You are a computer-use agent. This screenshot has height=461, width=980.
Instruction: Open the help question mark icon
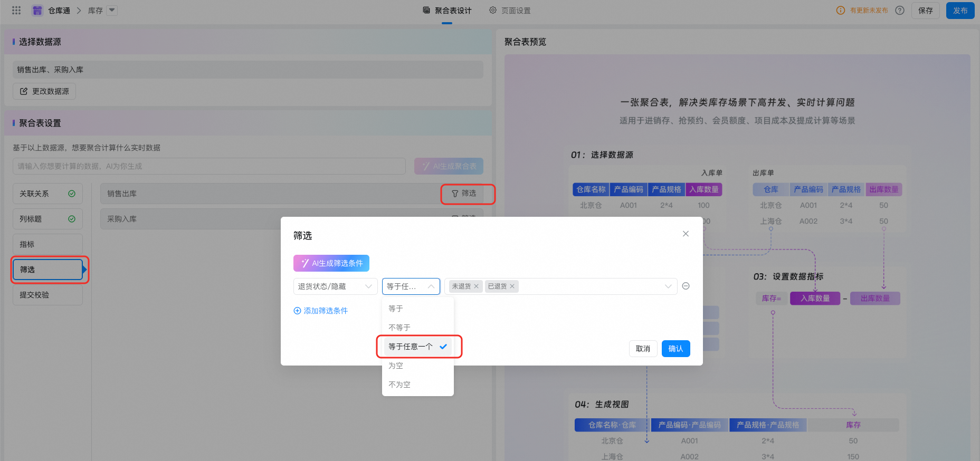(x=900, y=11)
